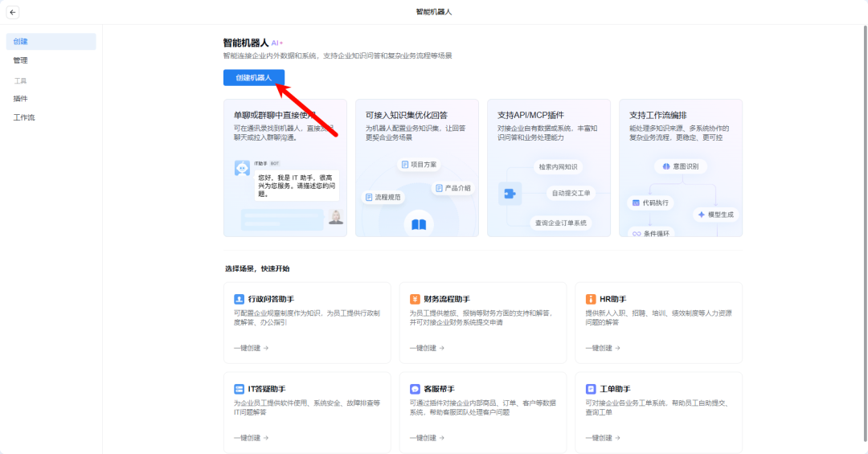Go back using the top-left arrow button
The image size is (868, 454).
[x=13, y=12]
